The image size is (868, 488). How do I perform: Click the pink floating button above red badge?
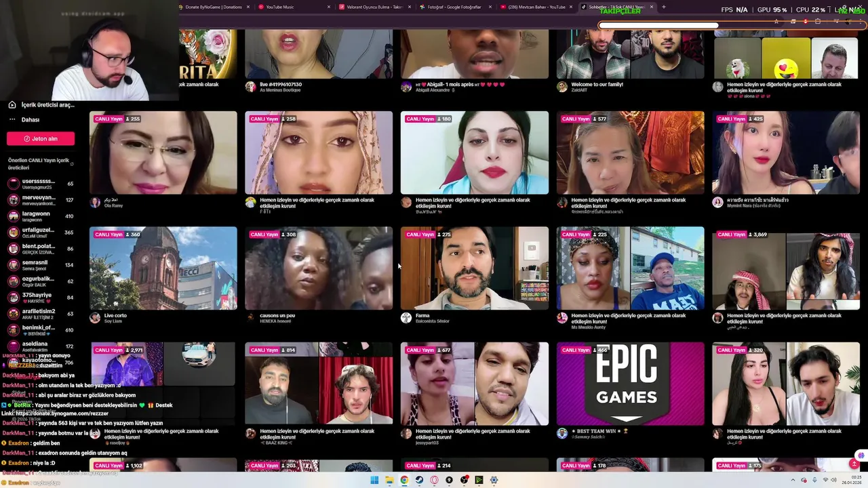click(x=861, y=455)
